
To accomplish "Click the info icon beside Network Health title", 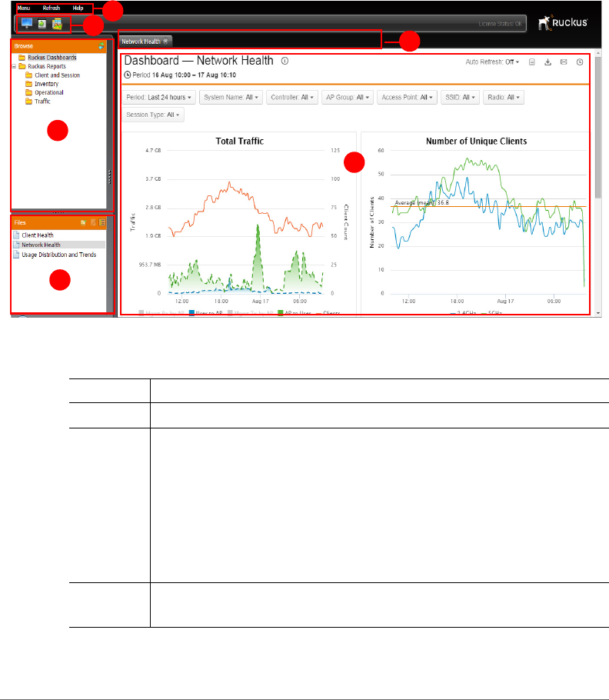I will pos(285,62).
